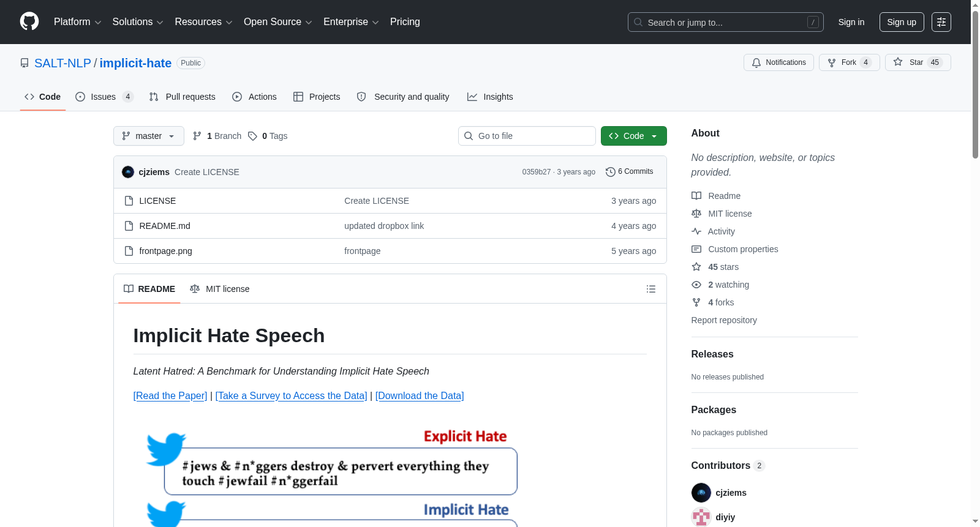Viewport: 980px width, 527px height.
Task: Click the fork icon in Fork button
Action: 832,62
